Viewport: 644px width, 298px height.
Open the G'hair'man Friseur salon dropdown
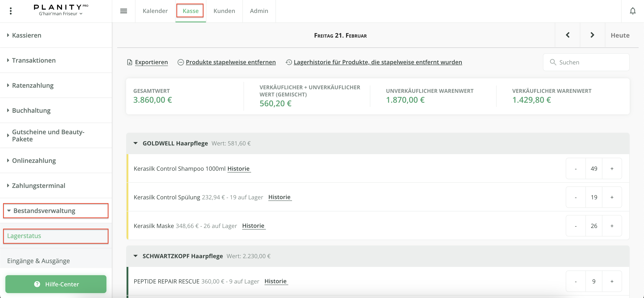click(61, 14)
